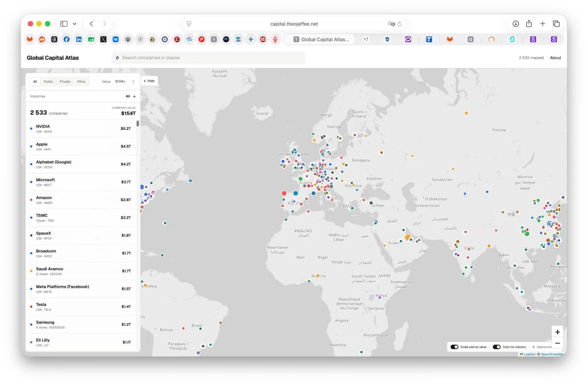Open the Share menu
The width and height of the screenshot is (588, 384).
[x=529, y=24]
